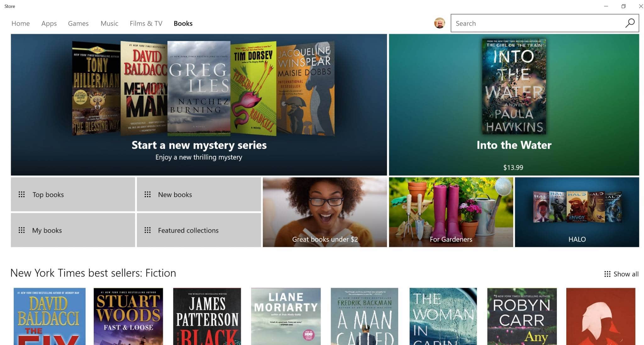
Task: Open the New books list
Action: pyautogui.click(x=199, y=194)
